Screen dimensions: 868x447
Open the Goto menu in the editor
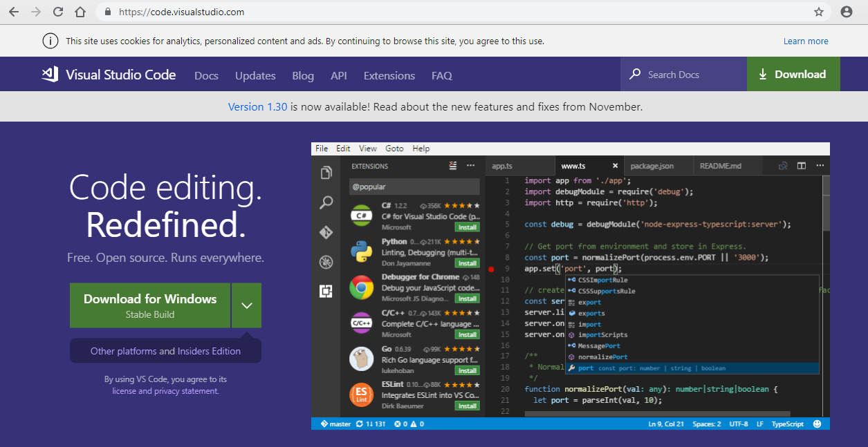coord(394,149)
